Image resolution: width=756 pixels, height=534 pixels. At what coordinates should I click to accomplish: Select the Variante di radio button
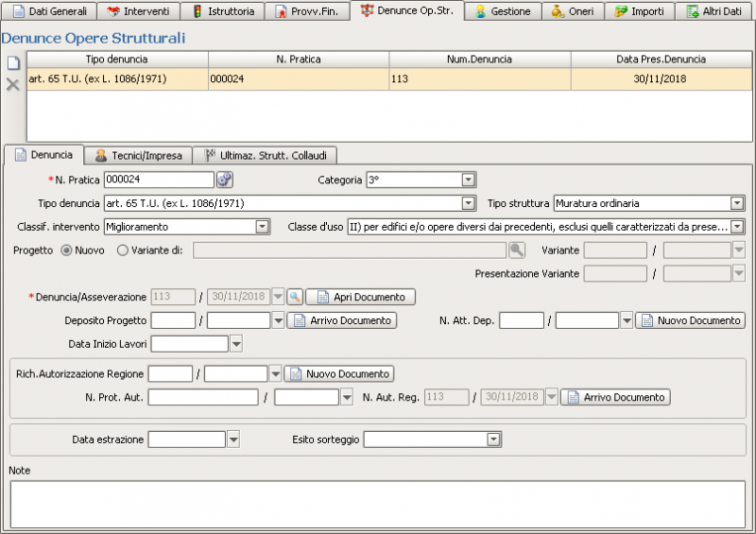pos(123,250)
